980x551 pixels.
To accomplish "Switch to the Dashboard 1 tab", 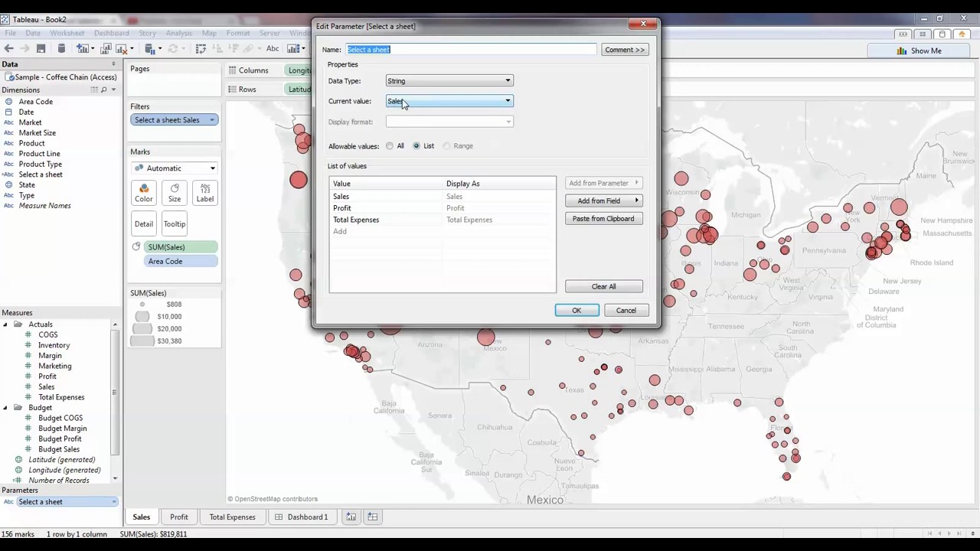I will 302,517.
